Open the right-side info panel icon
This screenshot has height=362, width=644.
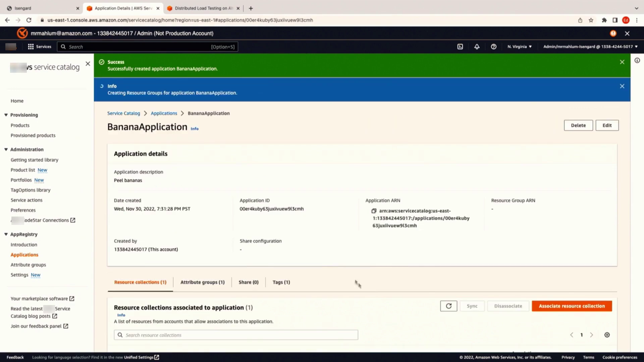[x=637, y=61]
